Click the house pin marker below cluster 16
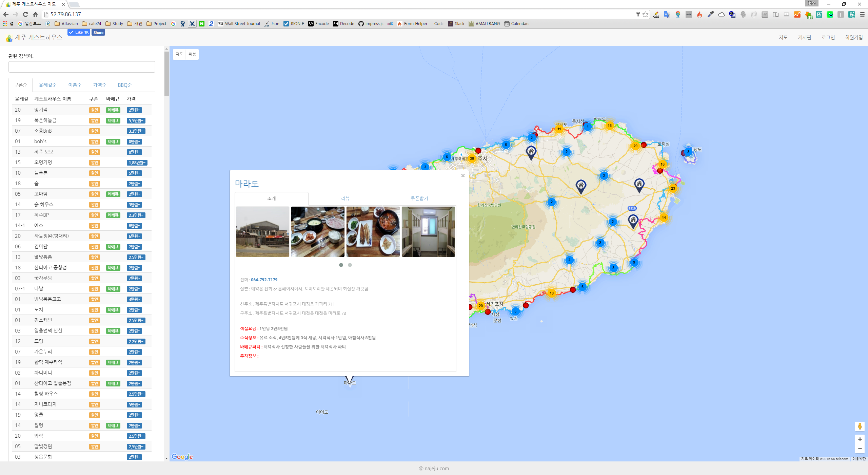Image resolution: width=868 pixels, height=475 pixels. (x=639, y=185)
